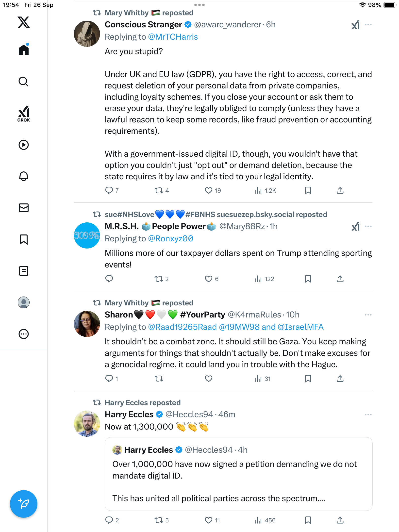Open Lists icon in sidebar
The image size is (399, 532).
tap(24, 271)
